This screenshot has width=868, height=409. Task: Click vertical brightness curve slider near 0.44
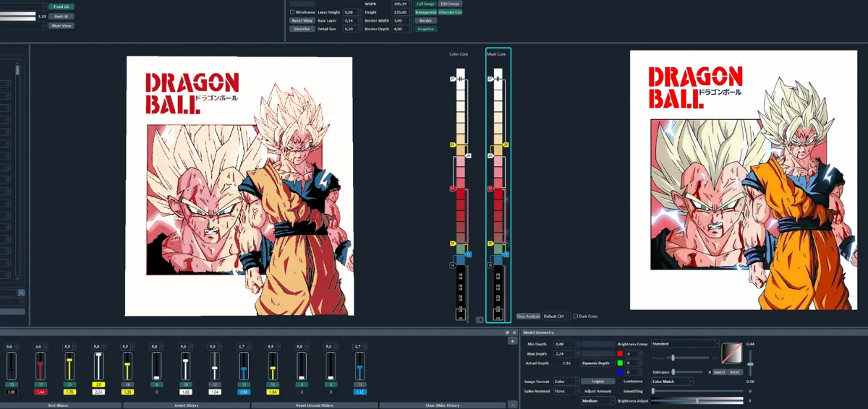coord(750,363)
